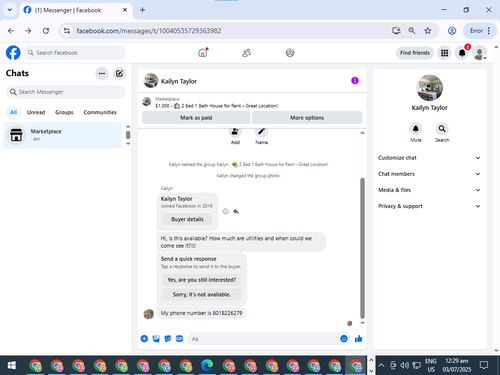Open the Groups icon in top navigation
Image resolution: width=500 pixels, height=375 pixels.
[x=290, y=53]
